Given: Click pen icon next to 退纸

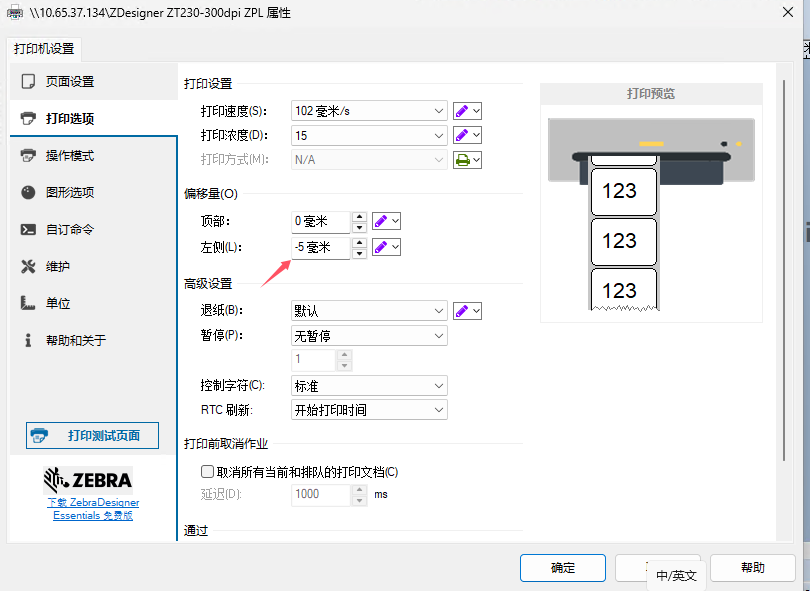Looking at the screenshot, I should point(462,311).
